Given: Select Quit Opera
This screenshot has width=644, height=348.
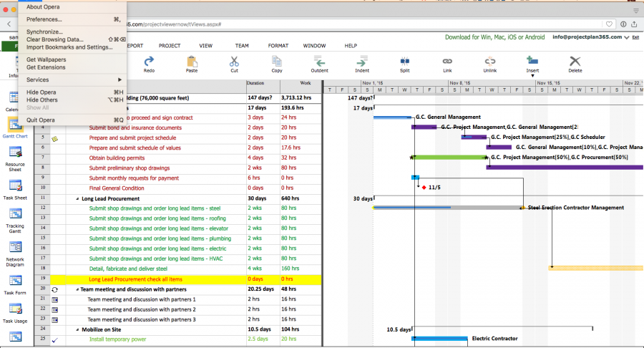Looking at the screenshot, I should (72, 120).
